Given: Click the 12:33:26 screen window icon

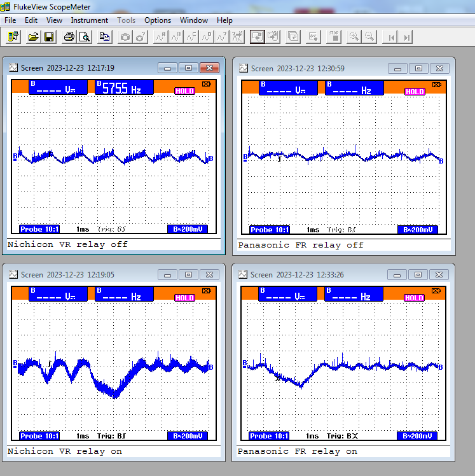Looking at the screenshot, I should point(243,274).
